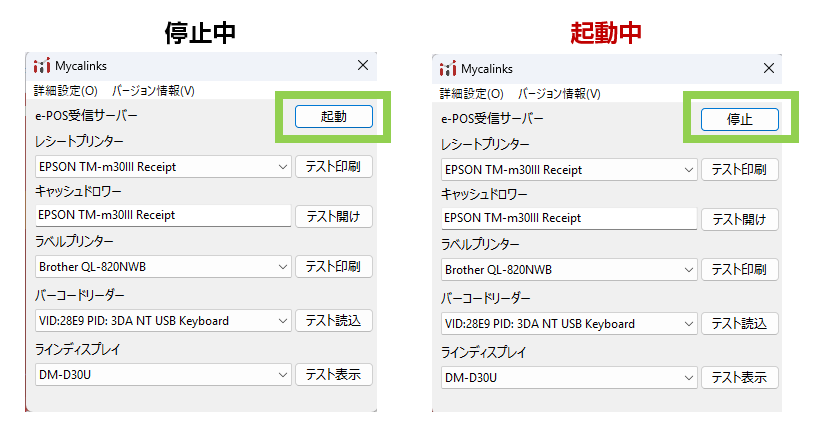Screen dimensions: 829x446
Task: Close the 停止中 Mycalinks window
Action: (x=363, y=66)
